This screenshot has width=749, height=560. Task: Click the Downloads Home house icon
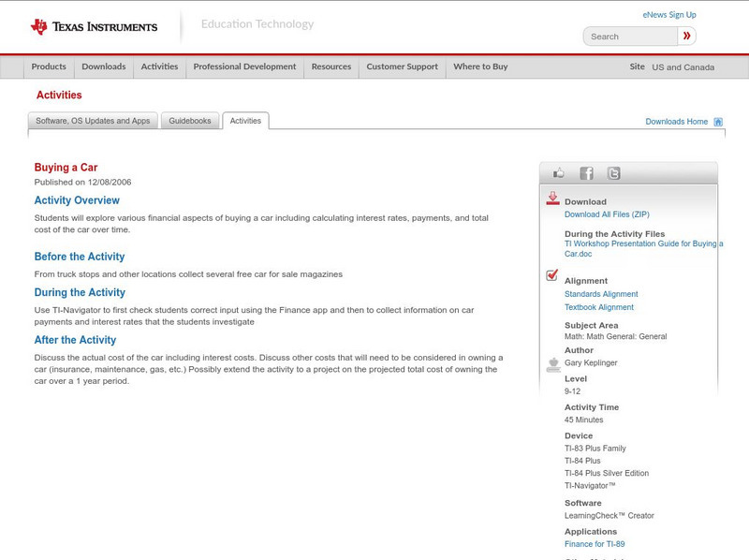tap(718, 122)
